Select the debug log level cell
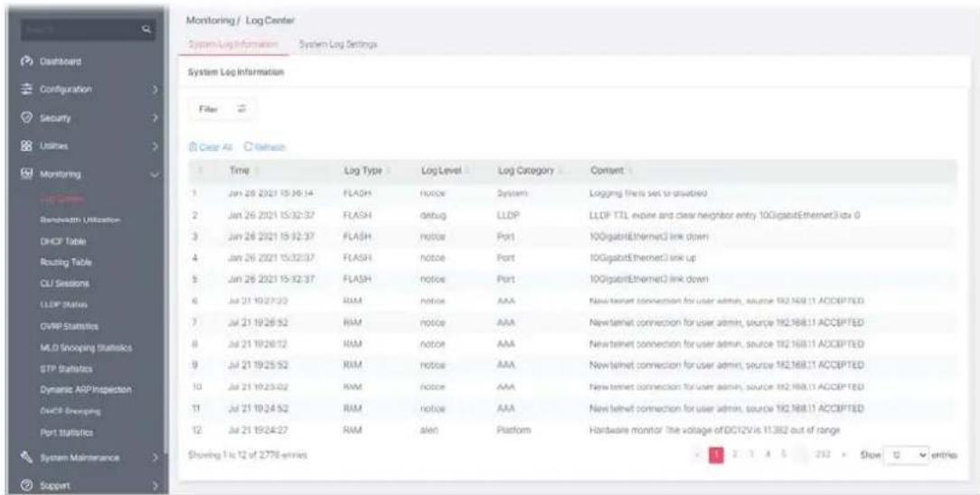The width and height of the screenshot is (980, 495). point(432,215)
